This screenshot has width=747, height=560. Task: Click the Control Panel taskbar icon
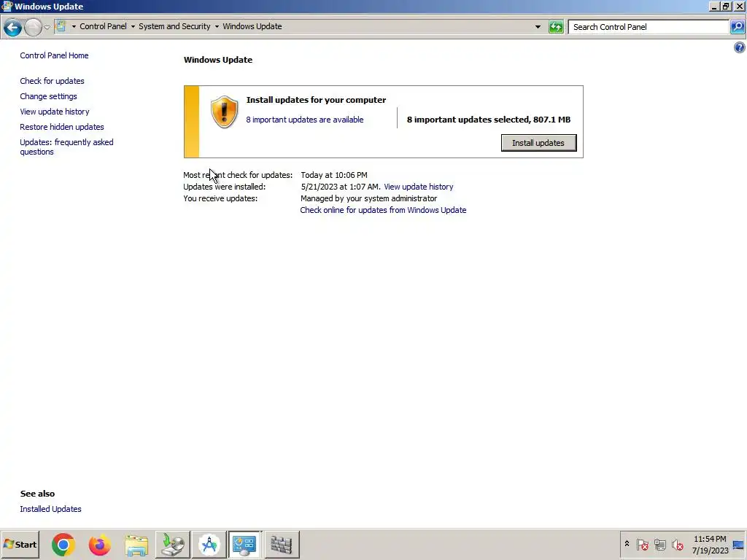coord(244,545)
